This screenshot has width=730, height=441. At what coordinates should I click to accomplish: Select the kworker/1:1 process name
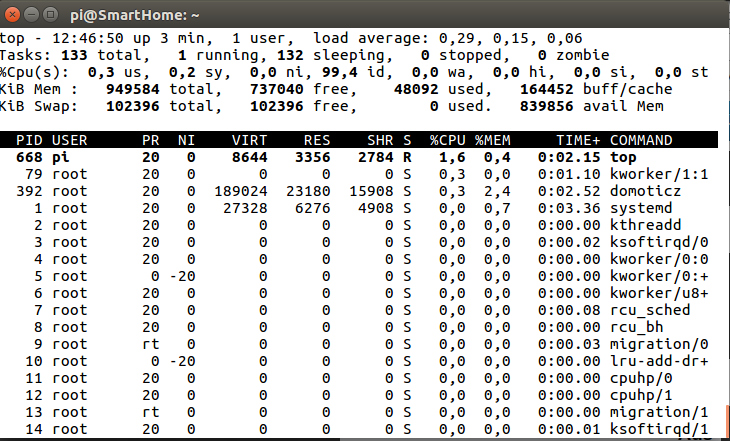659,174
